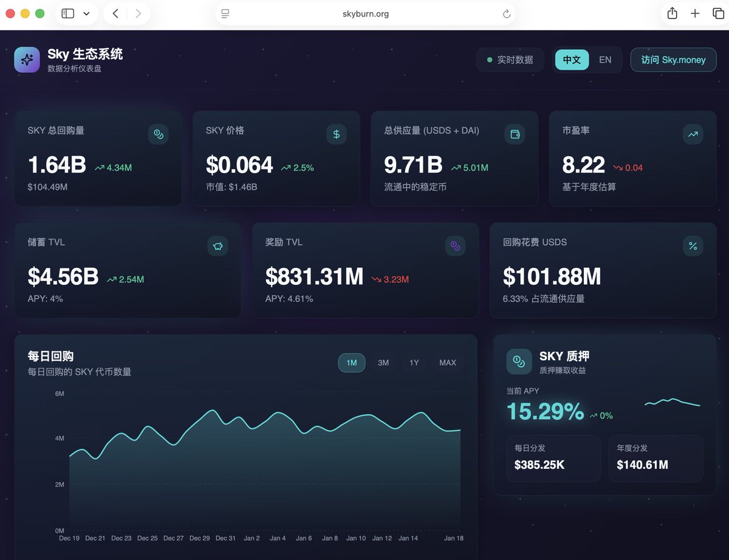This screenshot has width=729, height=560.
Task: Click the 每日分发 $385.25K box
Action: click(553, 459)
